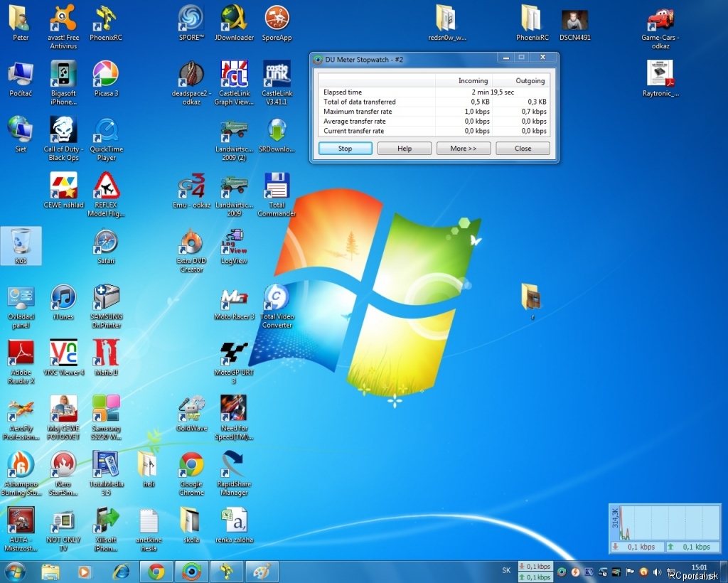Open the Windows Start menu

[x=16, y=572]
